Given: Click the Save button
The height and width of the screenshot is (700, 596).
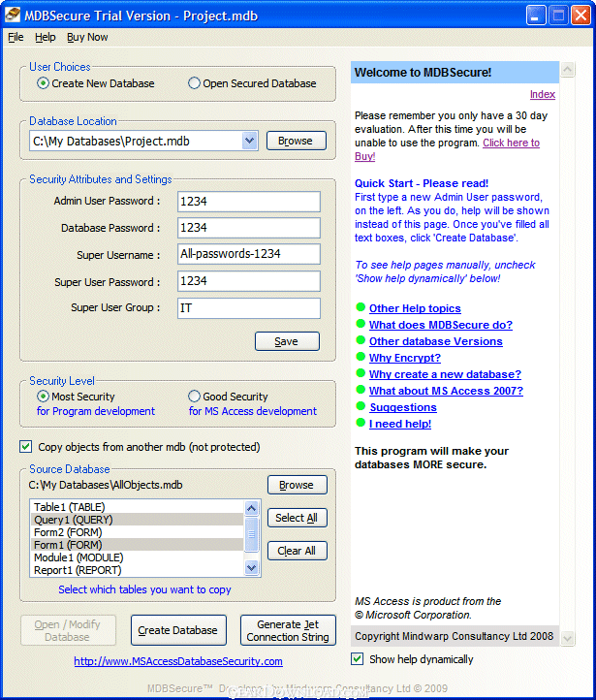Looking at the screenshot, I should (x=287, y=341).
